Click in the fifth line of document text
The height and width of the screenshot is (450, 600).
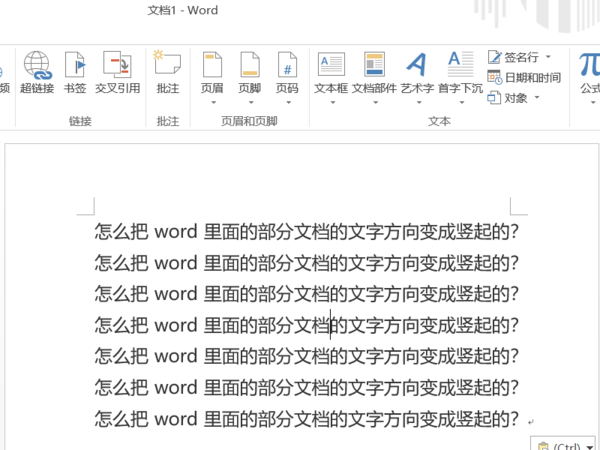(307, 356)
